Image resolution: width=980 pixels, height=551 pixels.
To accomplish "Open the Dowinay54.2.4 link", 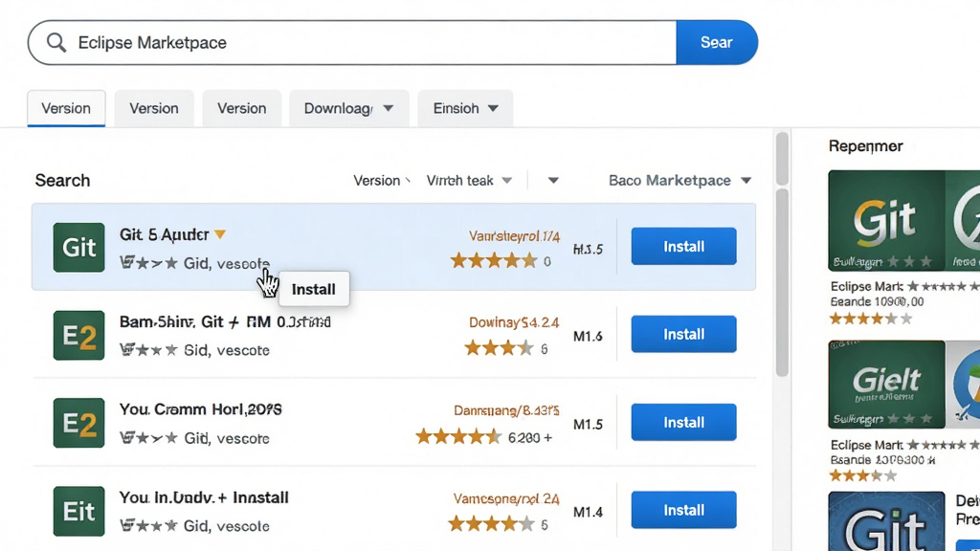I will (514, 322).
